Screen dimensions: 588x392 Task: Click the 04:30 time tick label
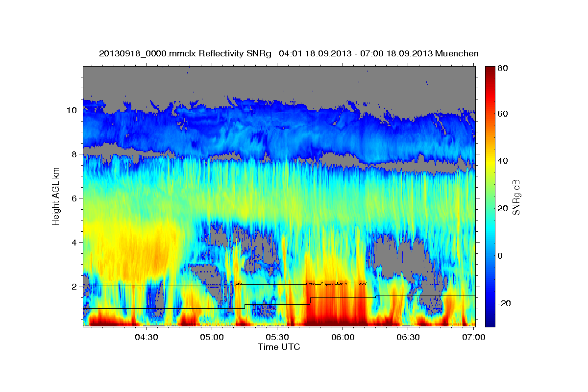pos(147,337)
